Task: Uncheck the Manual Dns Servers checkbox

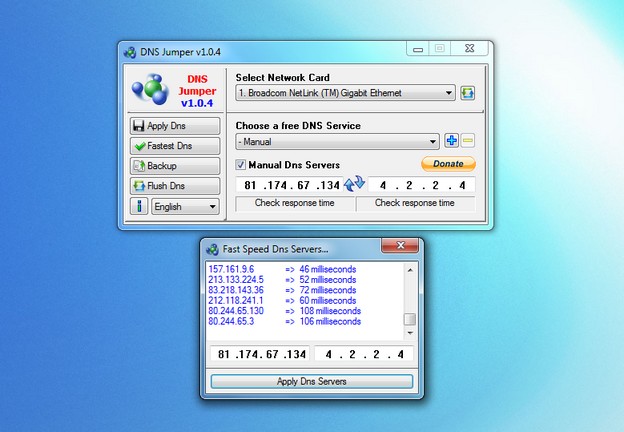Action: [x=241, y=164]
